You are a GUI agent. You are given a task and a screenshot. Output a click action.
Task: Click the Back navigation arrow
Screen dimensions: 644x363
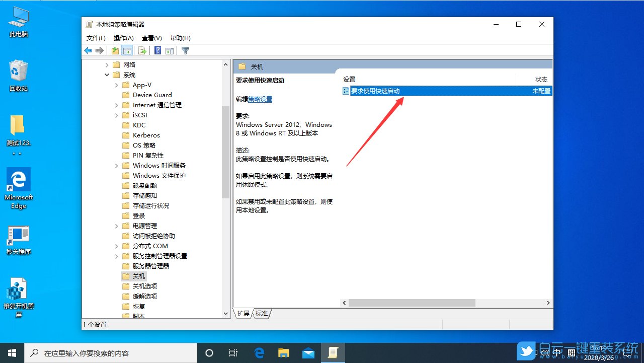point(88,50)
